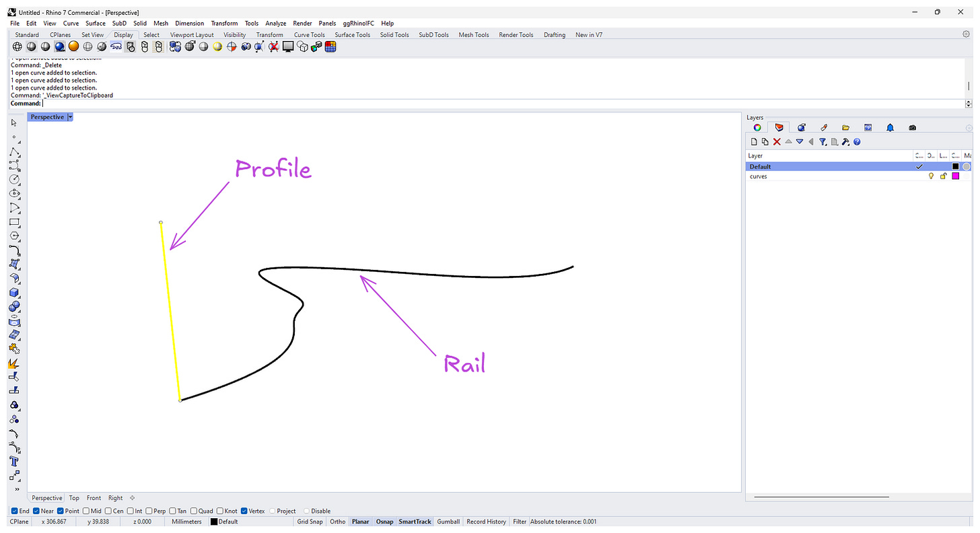Open command history dropdown beside Command line
Viewport: 980px width, 533px height.
click(x=969, y=104)
